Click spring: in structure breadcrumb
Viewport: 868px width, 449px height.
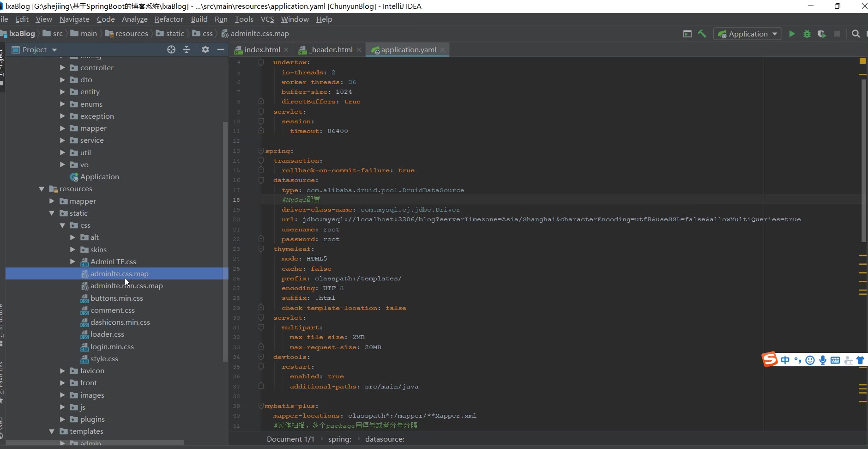pos(340,439)
